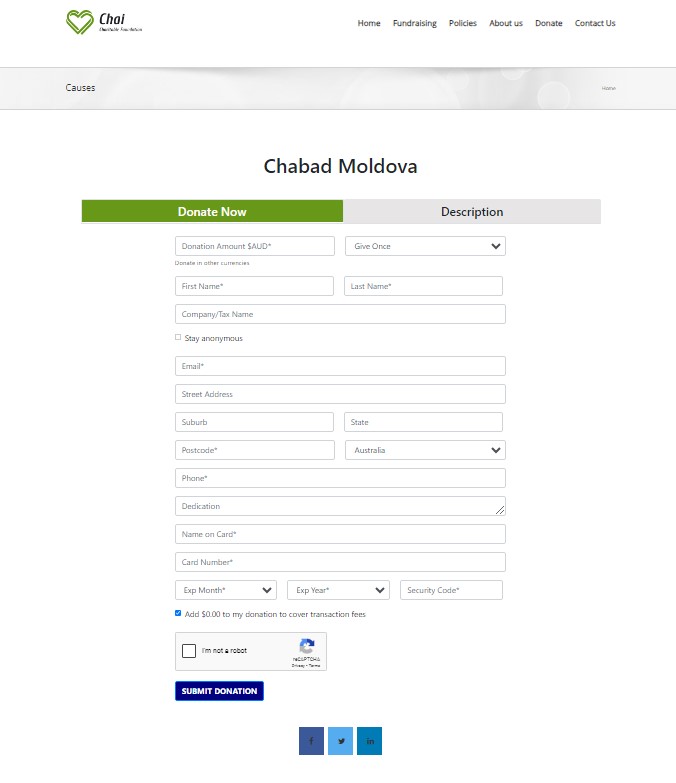Screen dimensions: 676x783
Task: Check the Stay anonymous checkbox
Action: click(x=178, y=338)
